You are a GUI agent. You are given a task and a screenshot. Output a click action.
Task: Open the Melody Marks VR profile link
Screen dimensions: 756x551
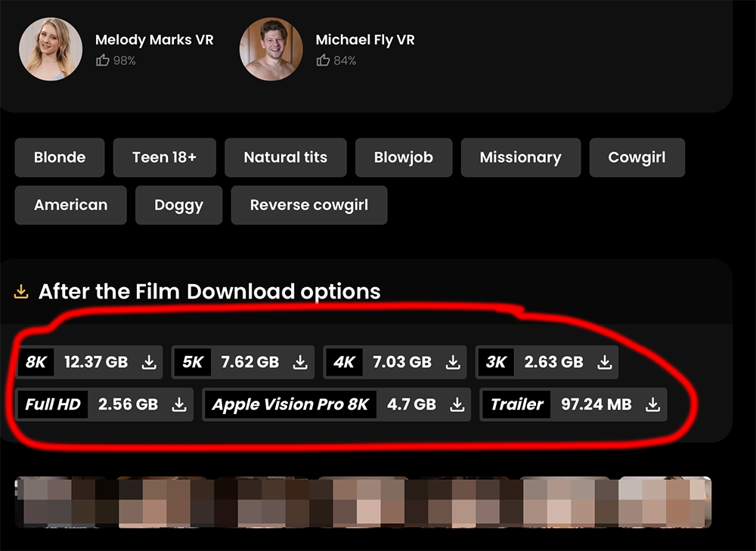pos(154,40)
